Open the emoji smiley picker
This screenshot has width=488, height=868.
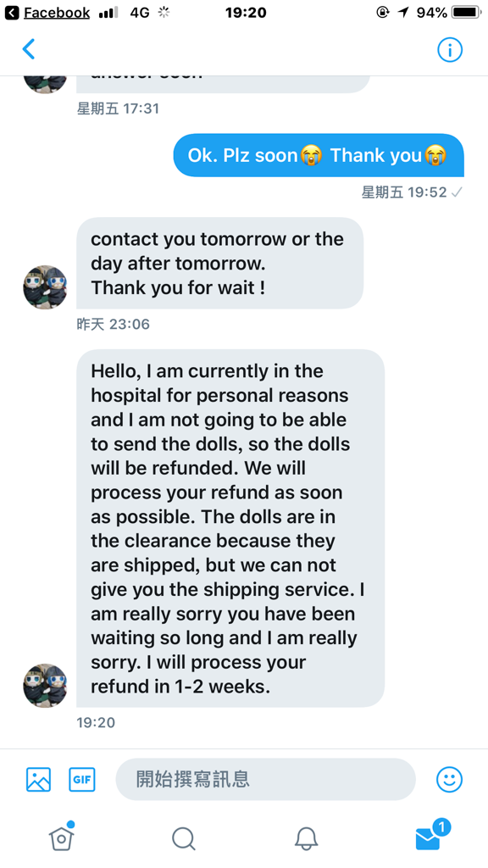[449, 780]
